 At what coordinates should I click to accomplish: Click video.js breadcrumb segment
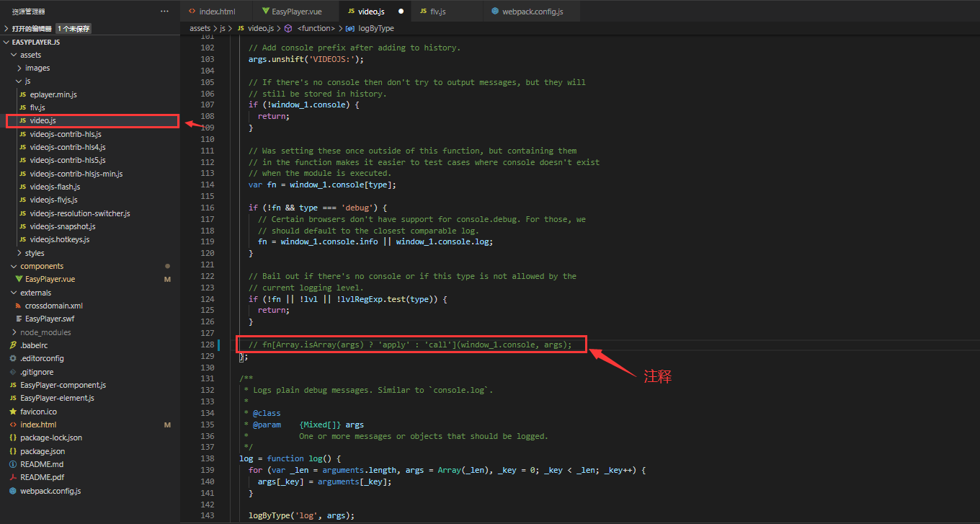(260, 28)
